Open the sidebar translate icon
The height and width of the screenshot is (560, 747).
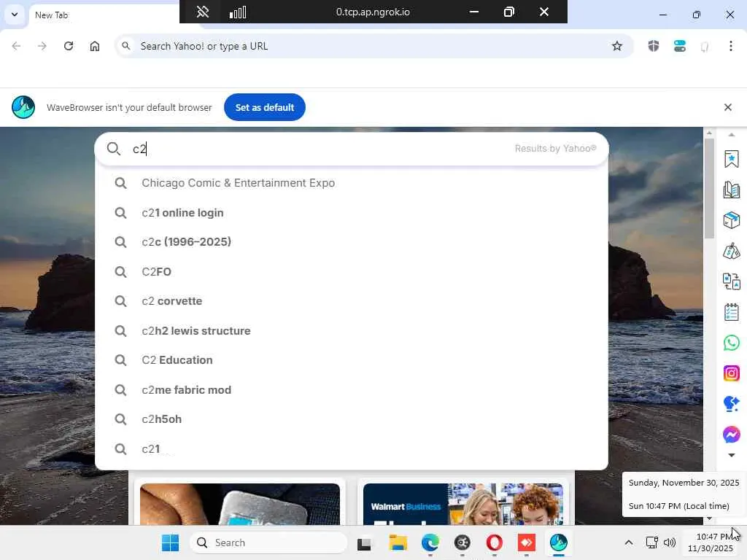tap(731, 281)
